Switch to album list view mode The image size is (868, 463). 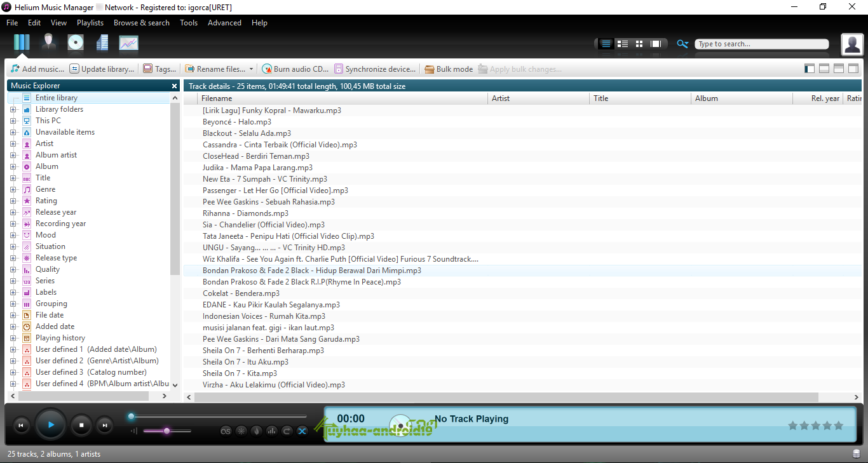pyautogui.click(x=623, y=44)
